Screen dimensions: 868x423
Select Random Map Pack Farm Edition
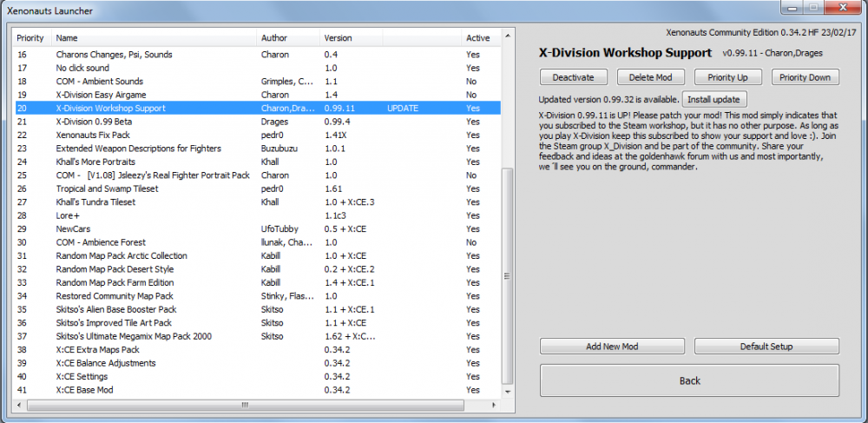(258, 282)
